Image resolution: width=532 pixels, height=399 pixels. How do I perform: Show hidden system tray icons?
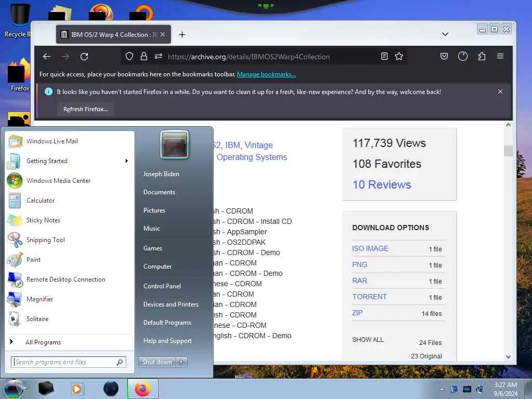click(442, 389)
